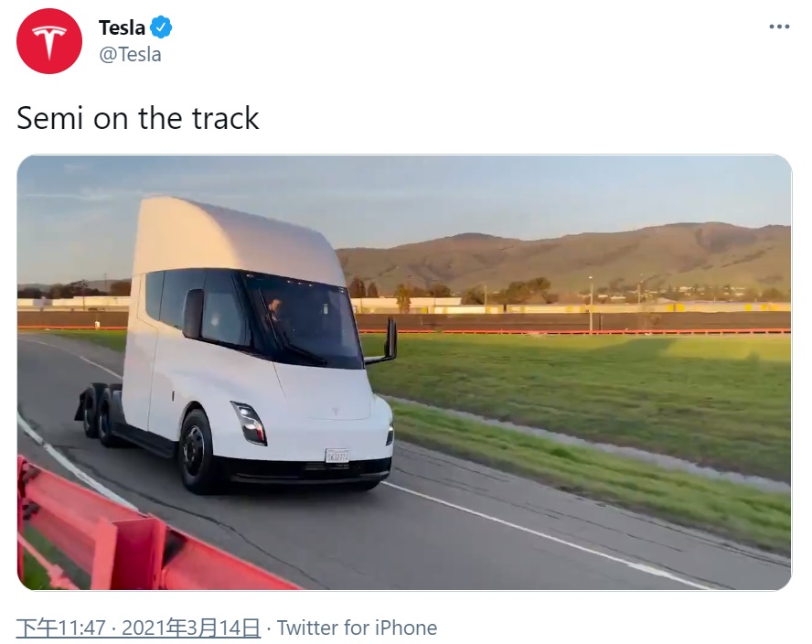This screenshot has width=812, height=644.
Task: Click the red guardrail in the video foreground
Action: pos(130,539)
